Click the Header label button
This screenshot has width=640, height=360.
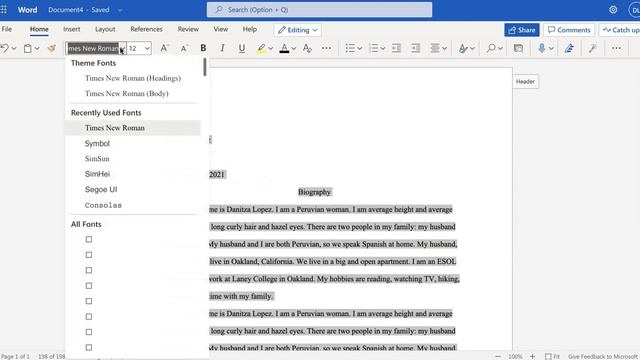(x=525, y=82)
